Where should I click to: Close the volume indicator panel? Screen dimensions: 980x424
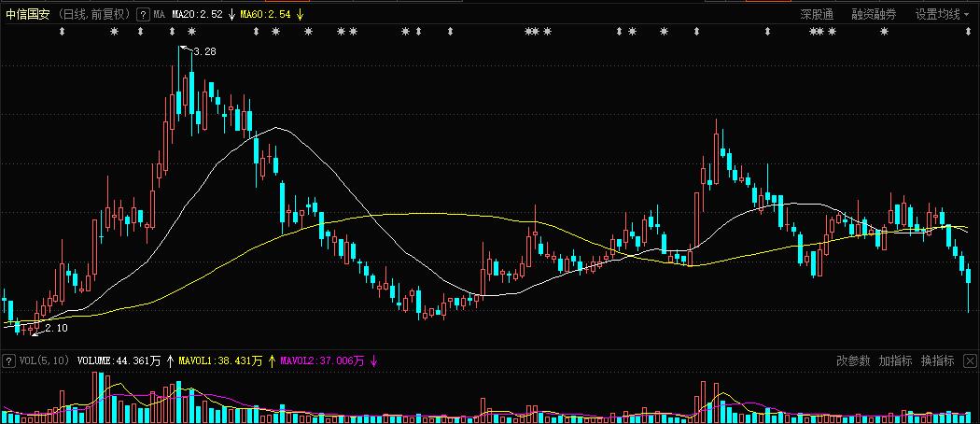[970, 360]
